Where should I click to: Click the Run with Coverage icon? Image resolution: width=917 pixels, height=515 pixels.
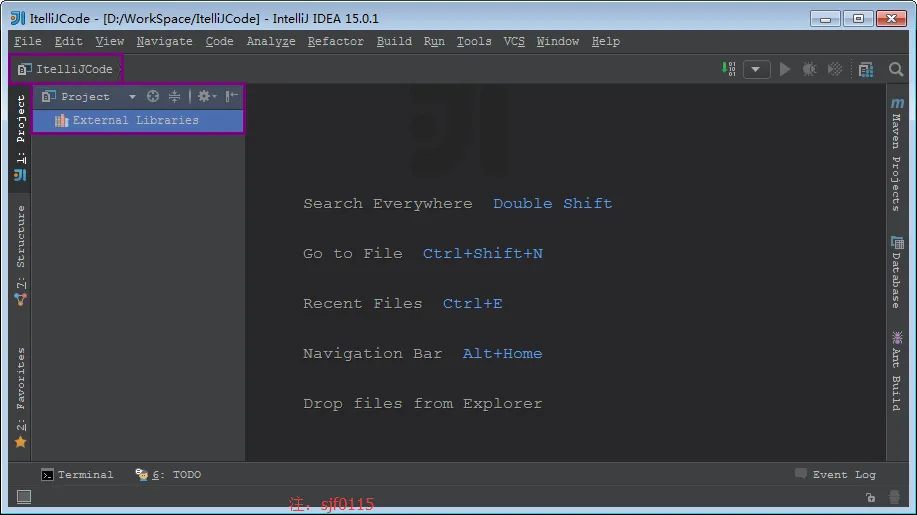pos(835,70)
